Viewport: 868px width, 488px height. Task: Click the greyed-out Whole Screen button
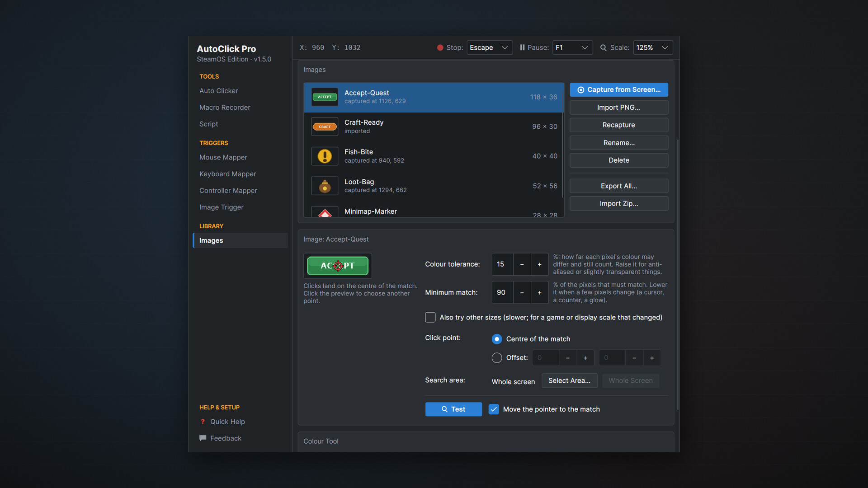click(631, 381)
